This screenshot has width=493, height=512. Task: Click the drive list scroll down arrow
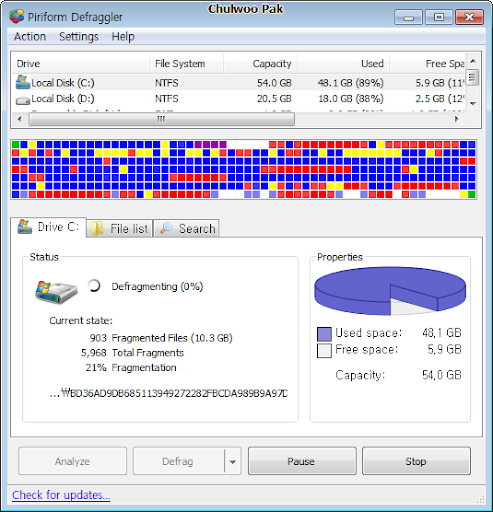(x=473, y=104)
